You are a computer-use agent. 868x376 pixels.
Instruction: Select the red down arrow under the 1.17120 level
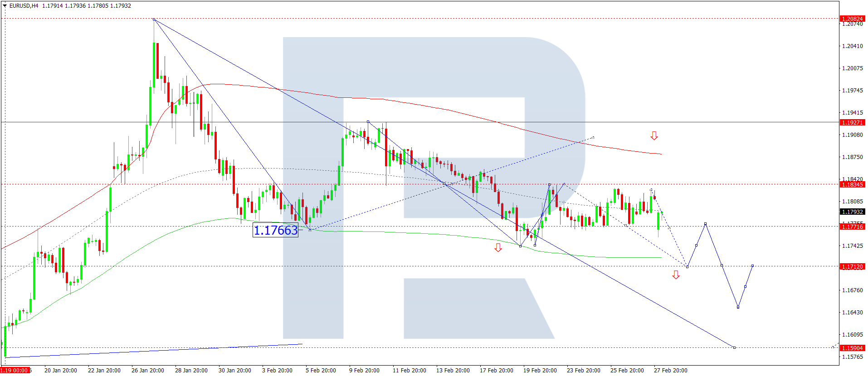coord(676,275)
